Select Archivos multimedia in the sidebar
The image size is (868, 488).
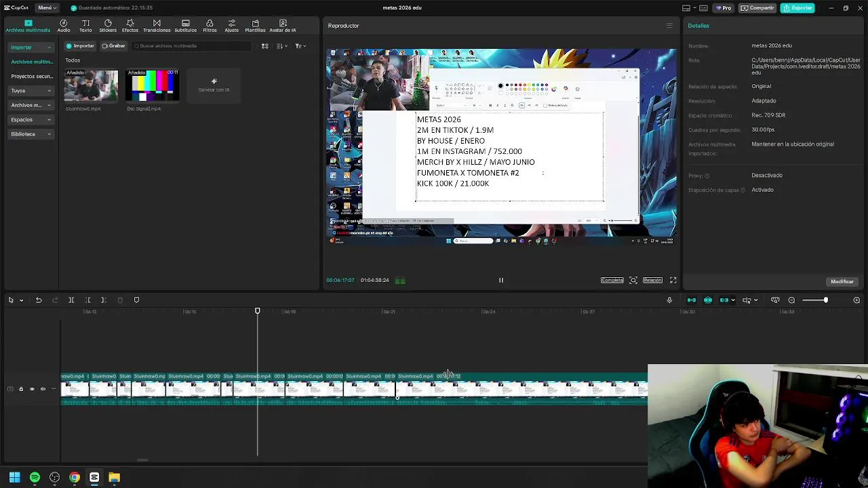[x=32, y=62]
